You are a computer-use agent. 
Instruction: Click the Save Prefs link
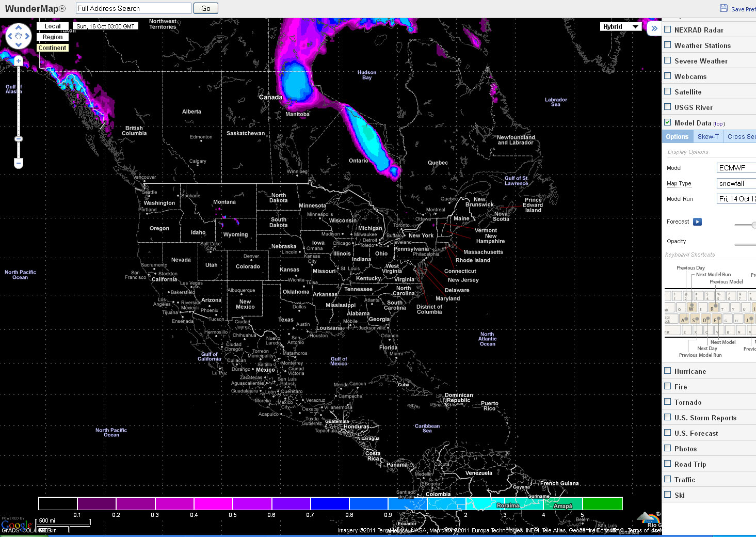(x=743, y=9)
